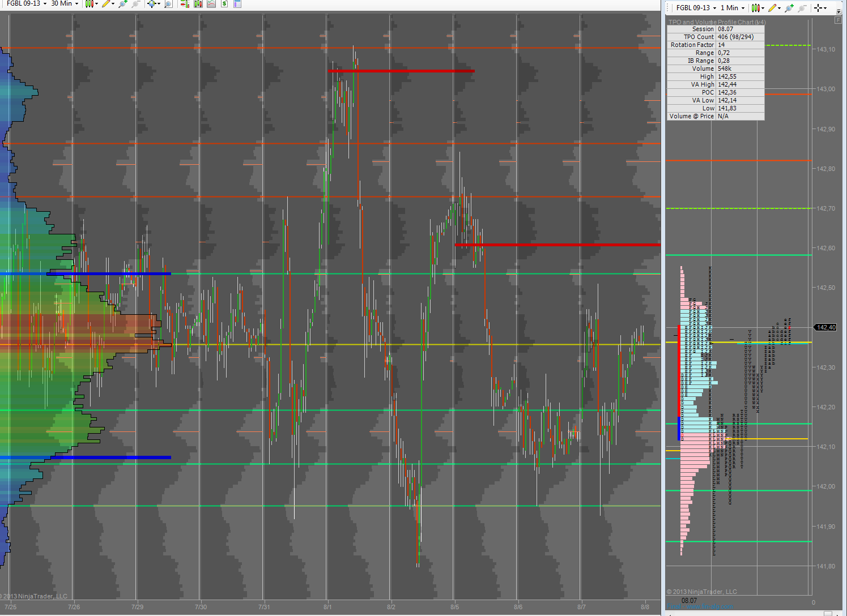The width and height of the screenshot is (847, 616).
Task: Click the F button on profile chart
Action: pyautogui.click(x=838, y=20)
